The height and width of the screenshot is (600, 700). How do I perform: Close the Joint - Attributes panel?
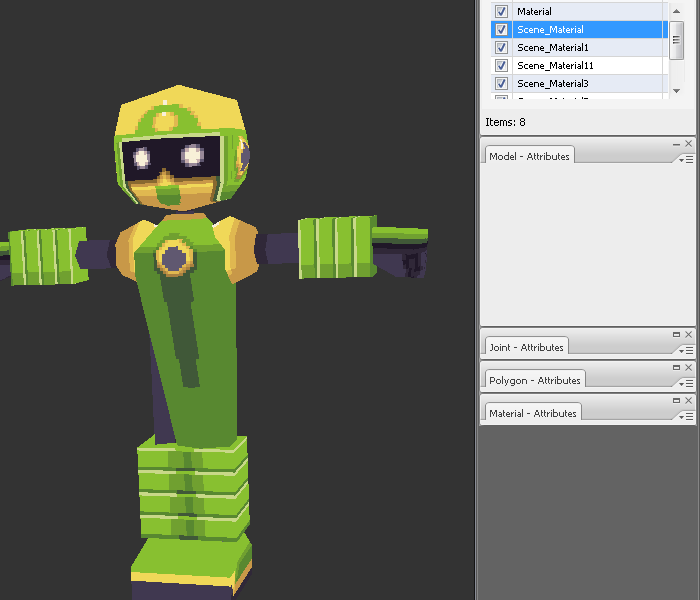click(688, 334)
